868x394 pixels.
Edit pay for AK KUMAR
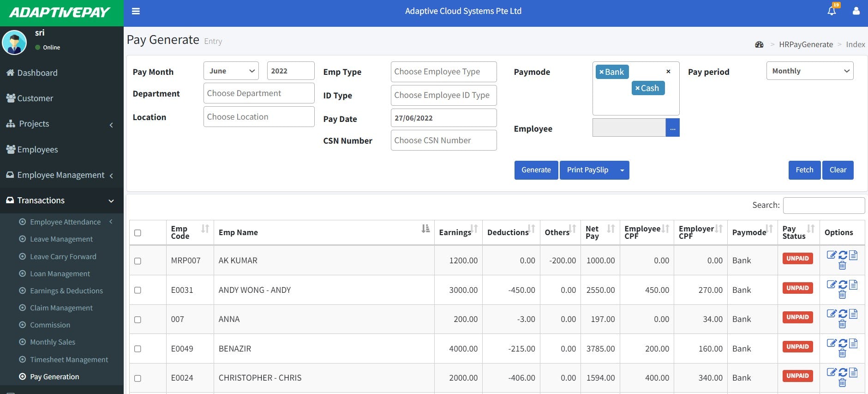(832, 255)
